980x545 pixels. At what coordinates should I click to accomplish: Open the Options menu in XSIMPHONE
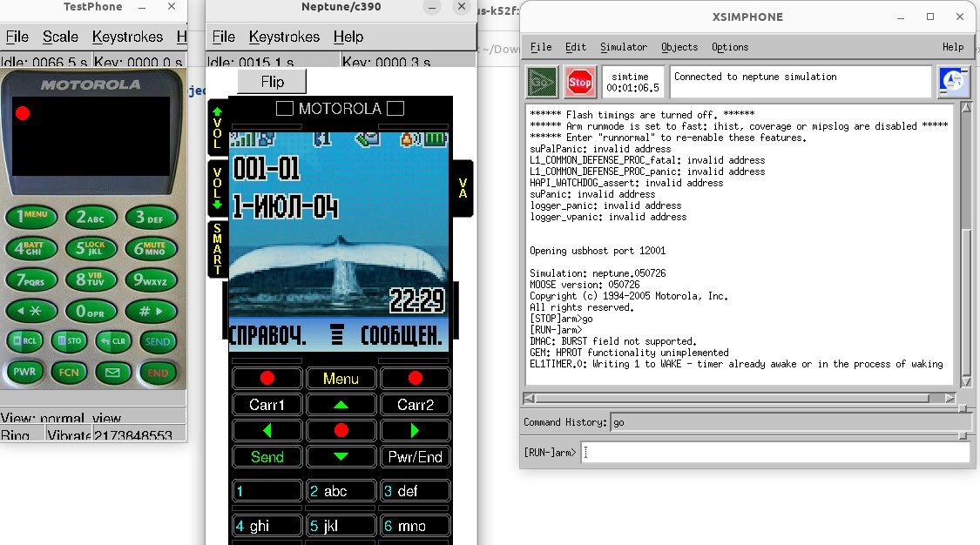(x=730, y=47)
